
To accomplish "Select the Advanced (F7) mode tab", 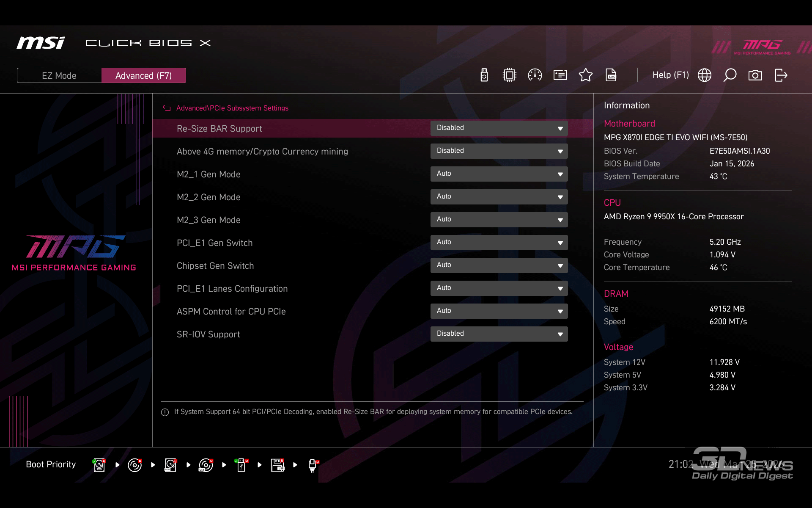I will 143,75.
